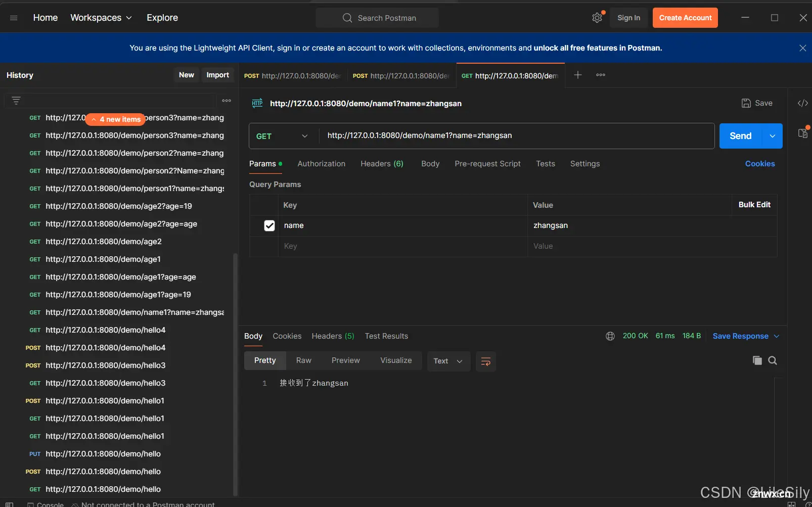Open the Pre-request Script tab
Image resolution: width=812 pixels, height=507 pixels.
[x=487, y=164]
